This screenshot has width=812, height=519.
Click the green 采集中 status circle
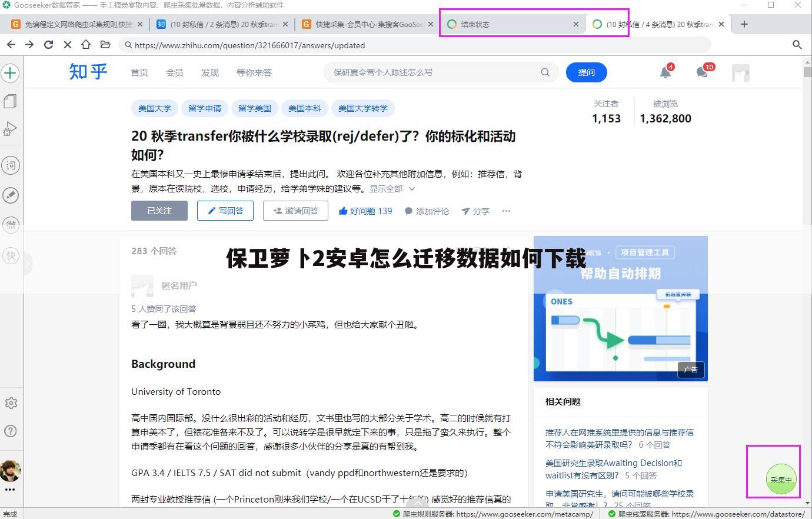pos(781,479)
